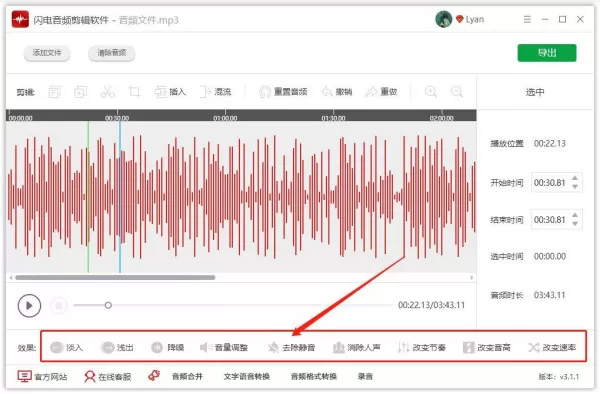
Task: Click the horizontal waveform scrollbar thumb
Action: [115, 277]
